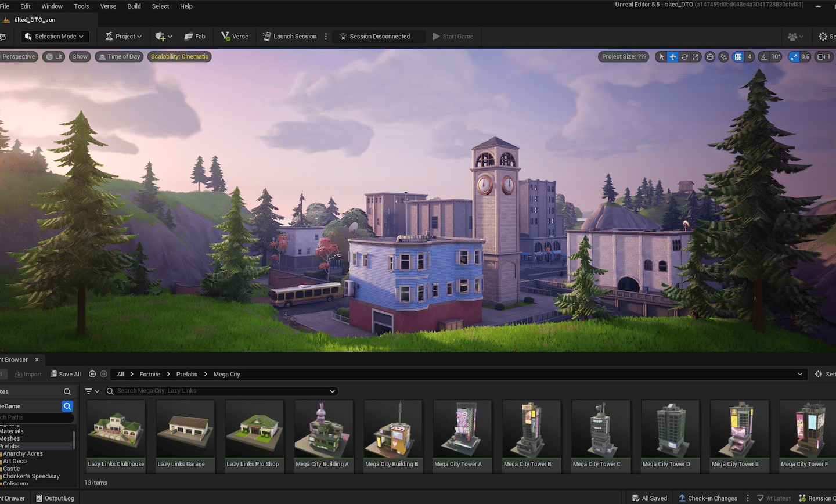Open the Time of Day settings
836x504 pixels.
119,57
